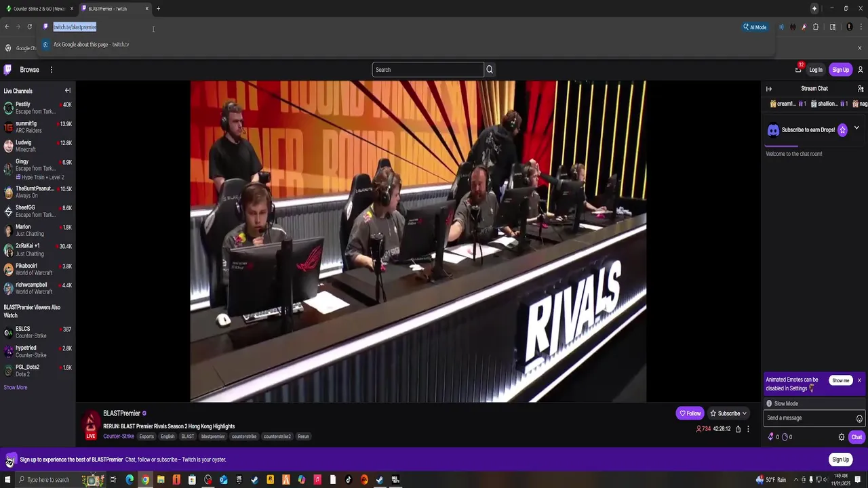The width and height of the screenshot is (868, 488).
Task: Click the stream video player
Action: click(x=418, y=241)
